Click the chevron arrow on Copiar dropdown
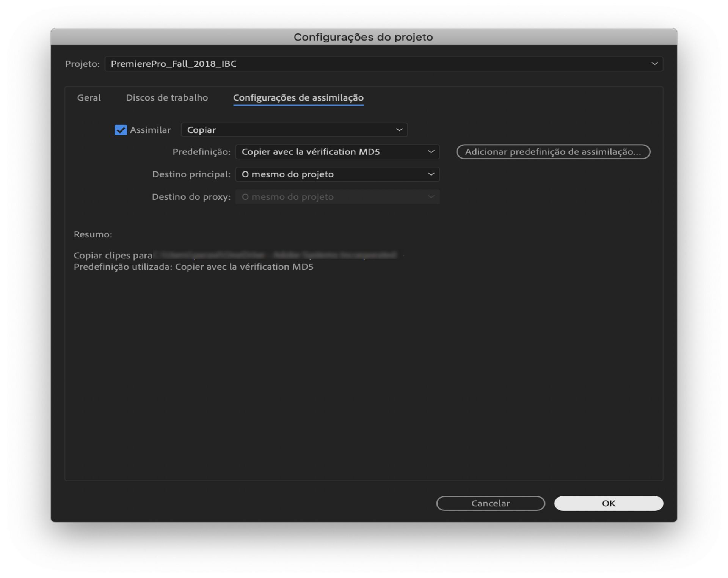The width and height of the screenshot is (728, 578). (x=399, y=130)
